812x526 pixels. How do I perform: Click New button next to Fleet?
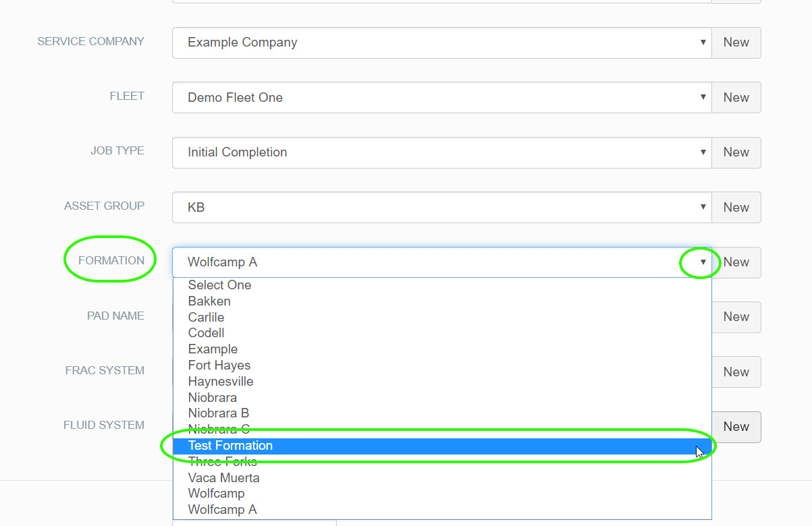pos(736,98)
